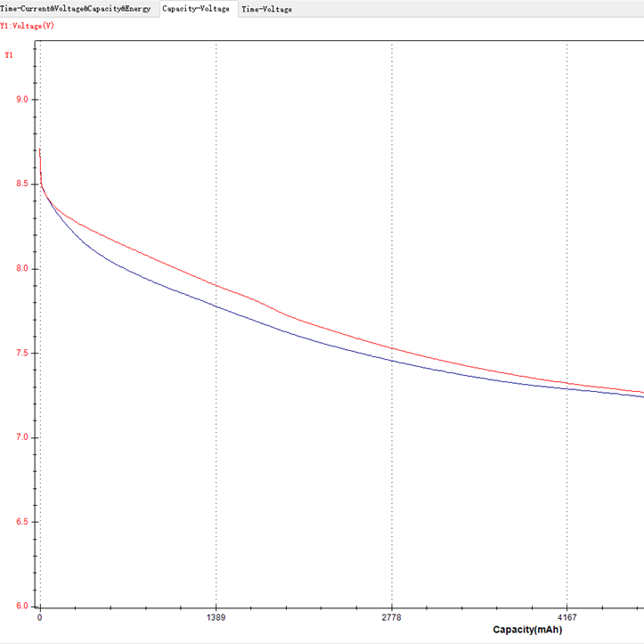Switch to the Time-Voltage tab
The width and height of the screenshot is (644, 644).
(x=266, y=9)
